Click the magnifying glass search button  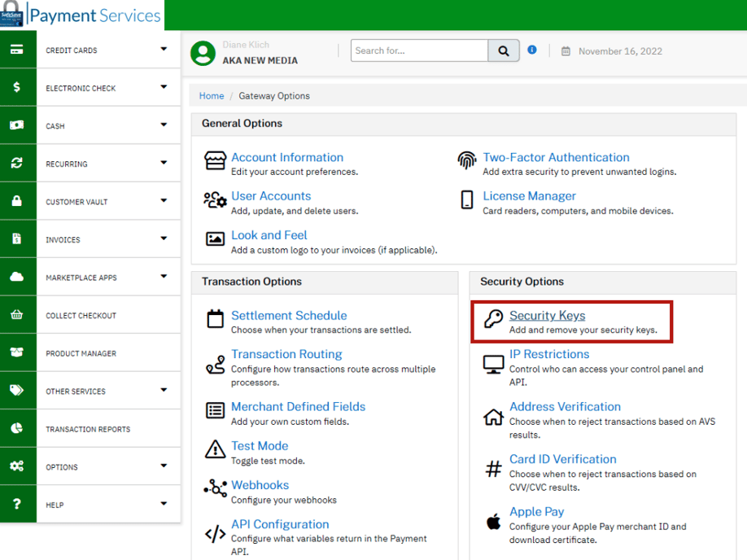(504, 50)
